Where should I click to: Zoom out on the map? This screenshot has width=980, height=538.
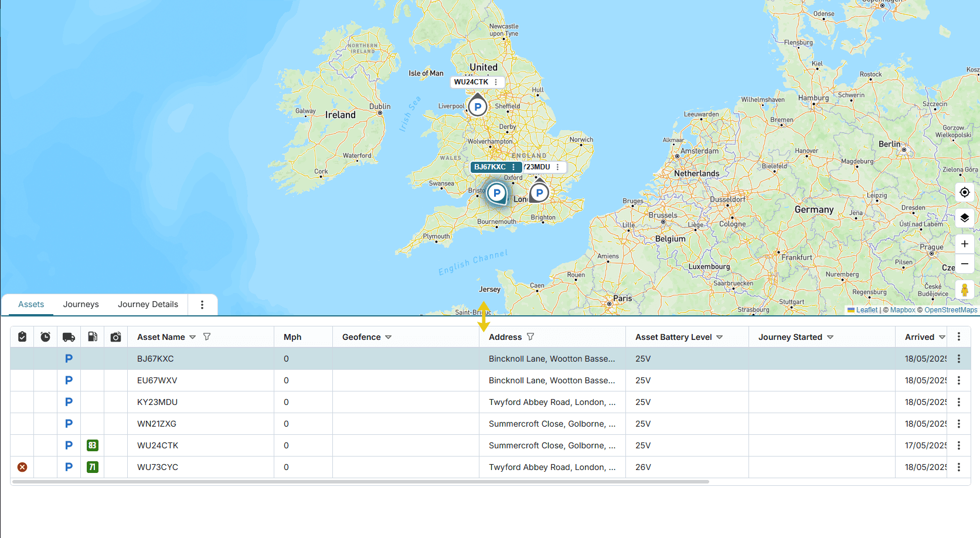pos(964,264)
